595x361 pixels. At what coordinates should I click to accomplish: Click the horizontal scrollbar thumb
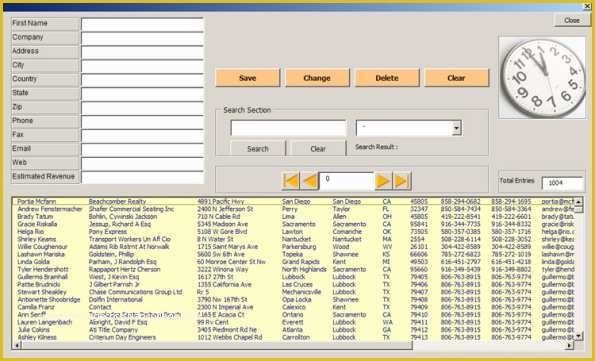pos(217,345)
